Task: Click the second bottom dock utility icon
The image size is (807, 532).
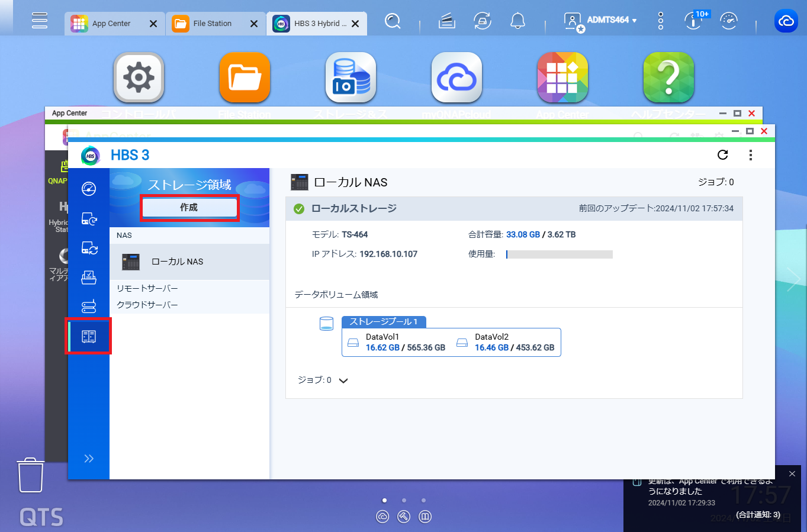Action: (404, 517)
